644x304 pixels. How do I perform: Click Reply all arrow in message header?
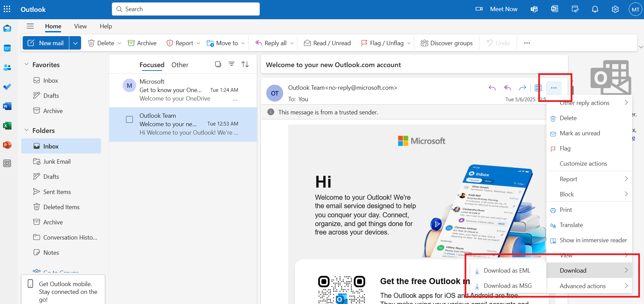point(507,88)
